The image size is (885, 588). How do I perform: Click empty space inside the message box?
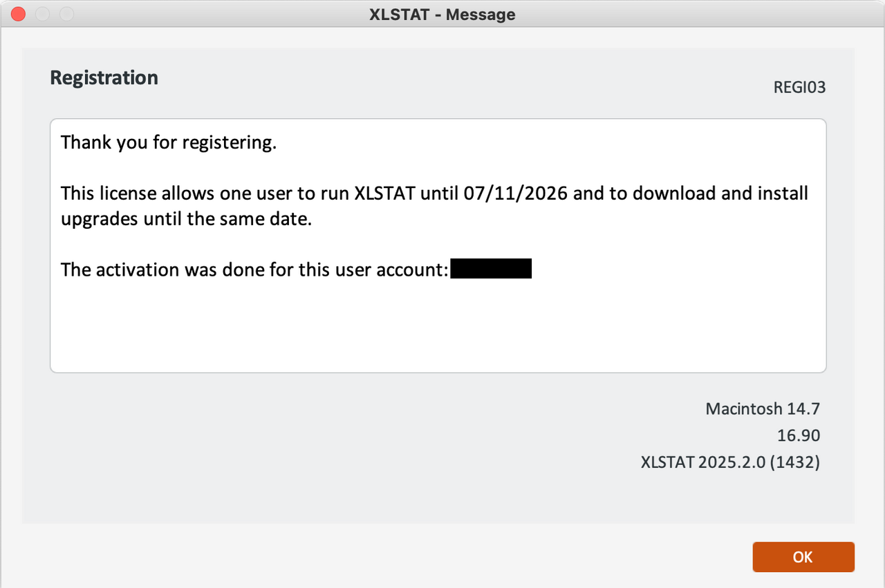click(x=437, y=325)
